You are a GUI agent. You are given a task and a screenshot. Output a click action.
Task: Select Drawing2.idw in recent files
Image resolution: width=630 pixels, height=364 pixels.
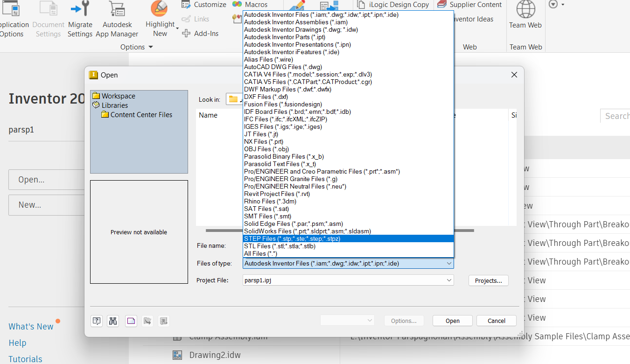pyautogui.click(x=215, y=355)
